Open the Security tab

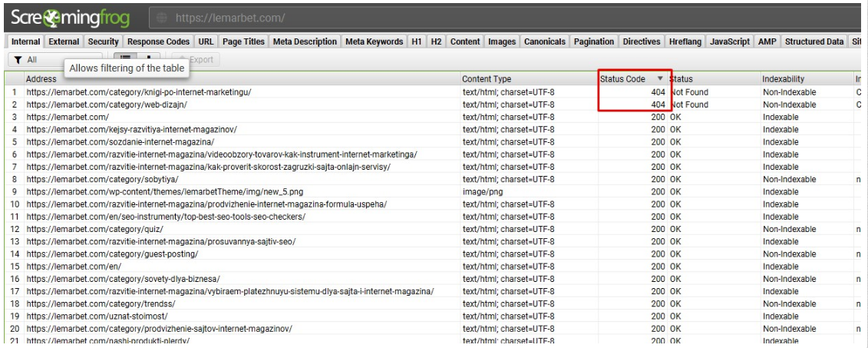(x=103, y=41)
